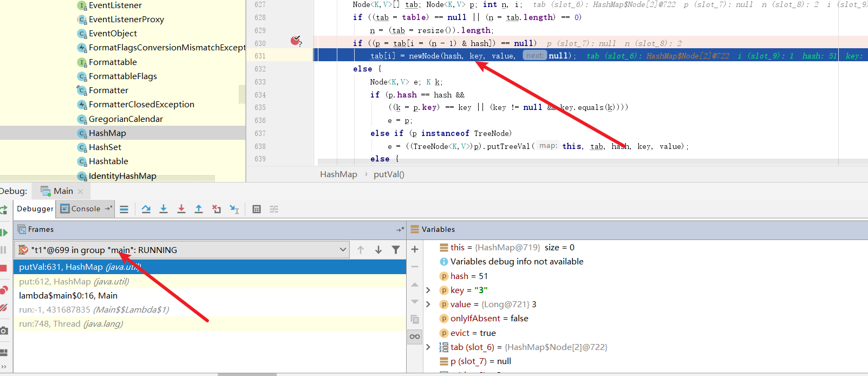Click the Step Over debugger icon
This screenshot has height=376, width=868.
pos(146,209)
